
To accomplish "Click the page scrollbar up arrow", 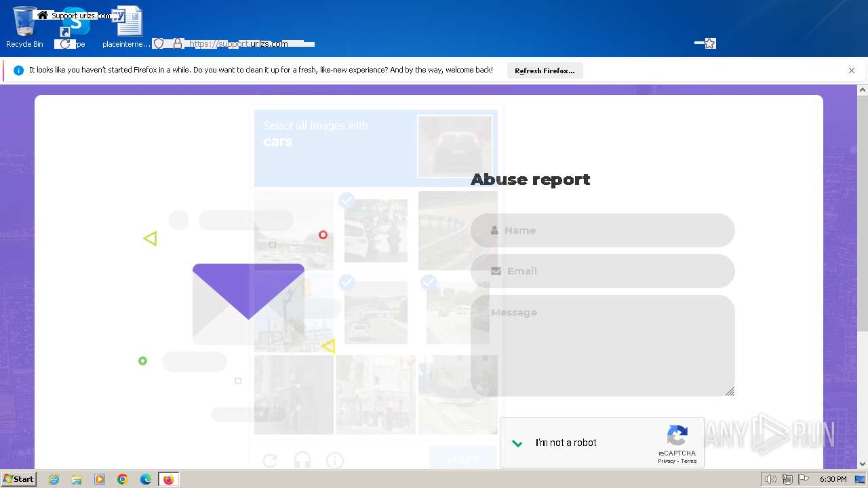I will pos(863,89).
